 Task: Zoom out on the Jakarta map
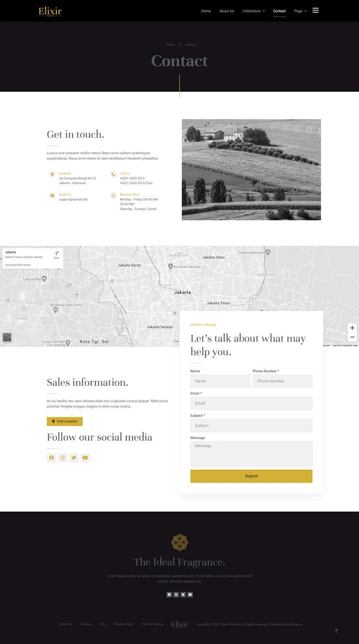point(352,337)
